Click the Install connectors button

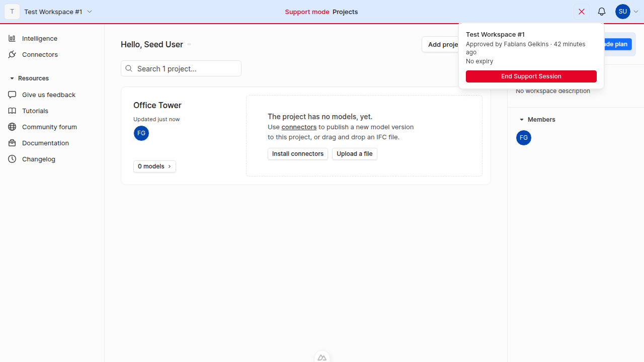pyautogui.click(x=297, y=154)
